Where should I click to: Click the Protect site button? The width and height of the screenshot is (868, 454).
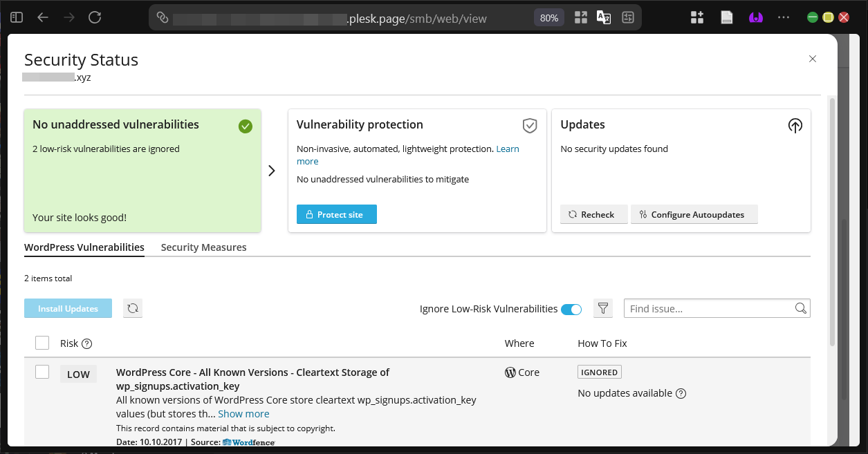tap(337, 214)
